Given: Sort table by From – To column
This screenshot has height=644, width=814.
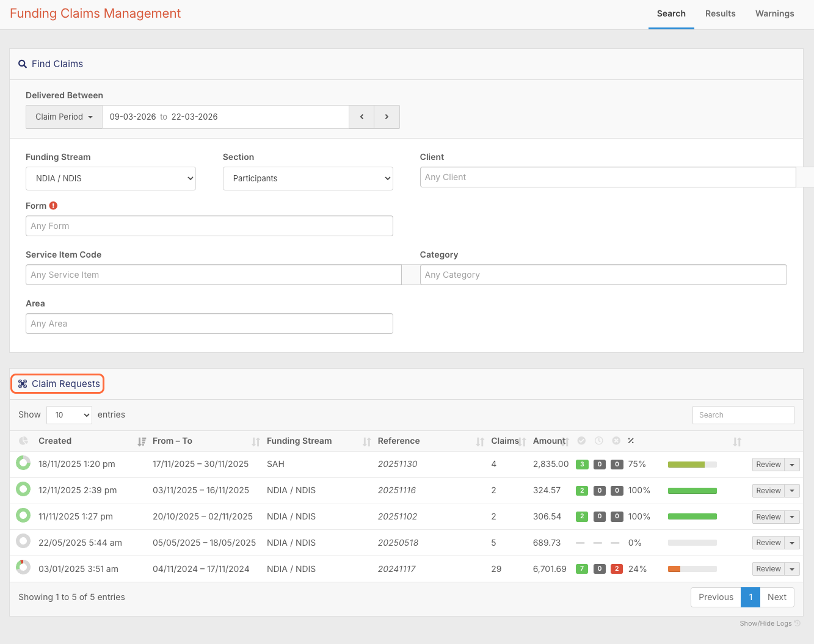Looking at the screenshot, I should click(256, 441).
